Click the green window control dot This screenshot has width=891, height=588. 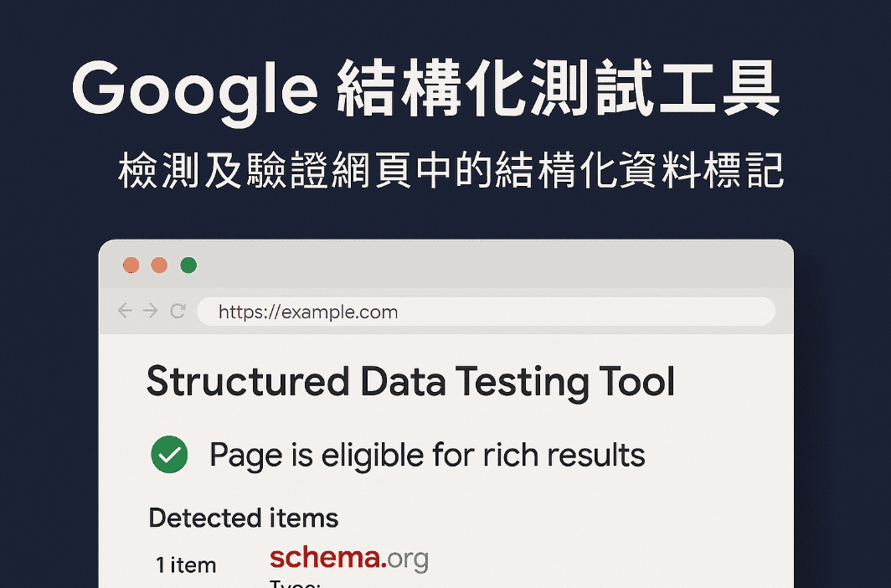[x=188, y=266]
